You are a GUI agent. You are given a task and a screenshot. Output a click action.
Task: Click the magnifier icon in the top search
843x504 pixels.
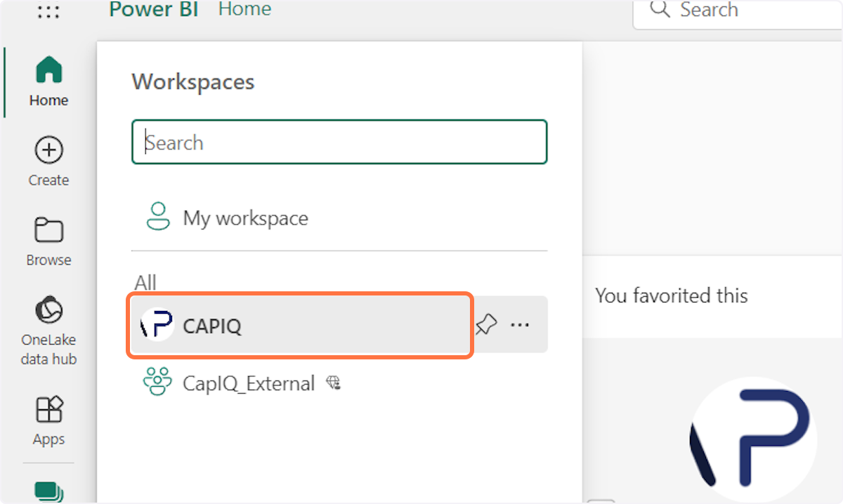point(660,10)
